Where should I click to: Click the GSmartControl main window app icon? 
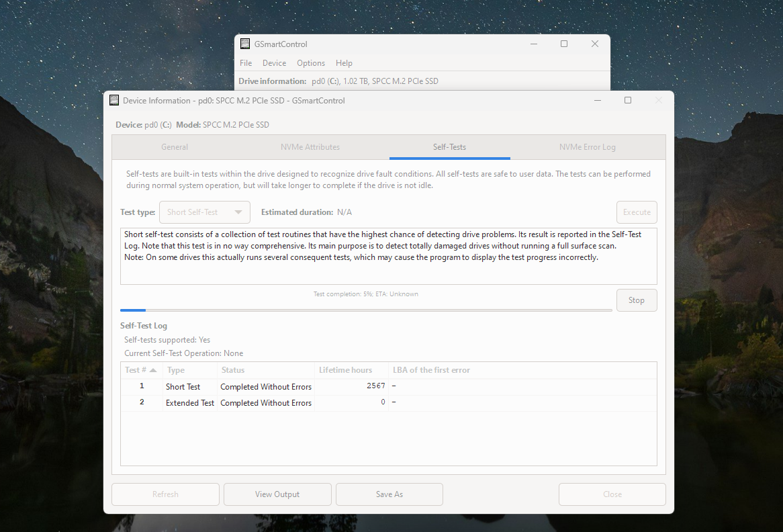tap(245, 44)
